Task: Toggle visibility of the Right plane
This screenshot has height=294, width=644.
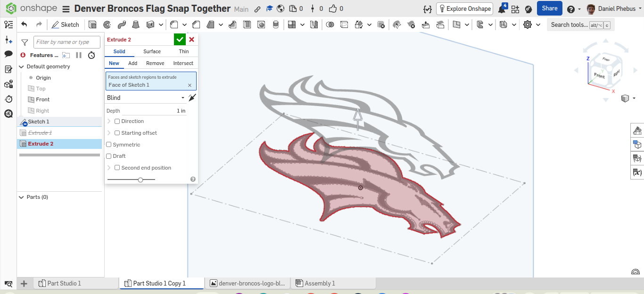Action: 31,111
